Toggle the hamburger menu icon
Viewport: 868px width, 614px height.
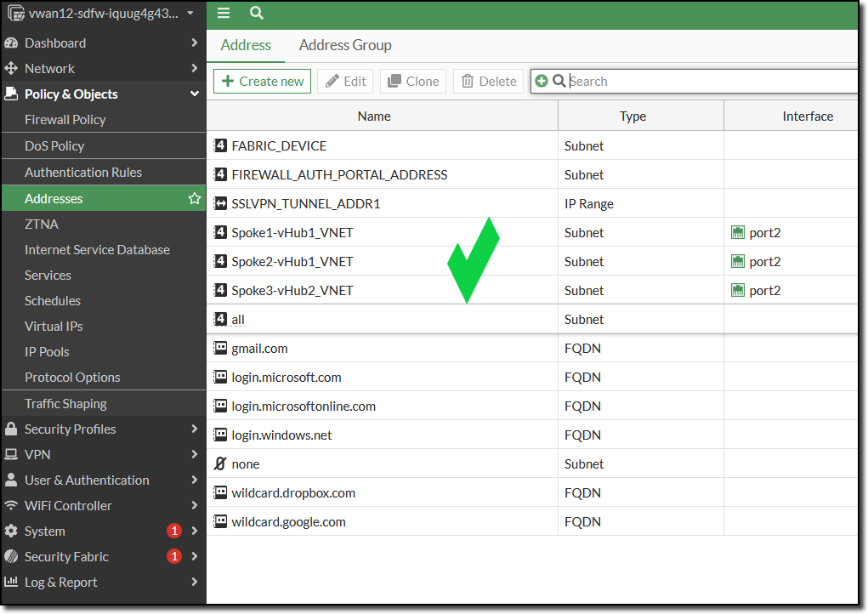click(223, 13)
